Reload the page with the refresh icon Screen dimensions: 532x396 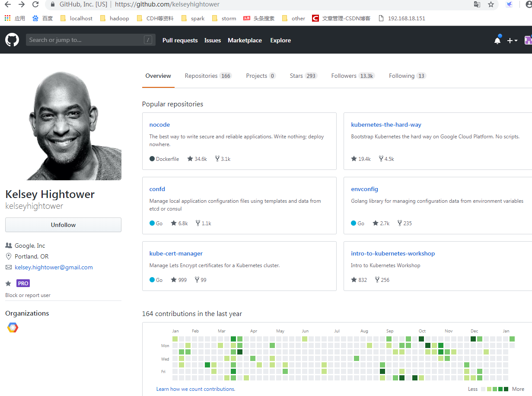(35, 5)
